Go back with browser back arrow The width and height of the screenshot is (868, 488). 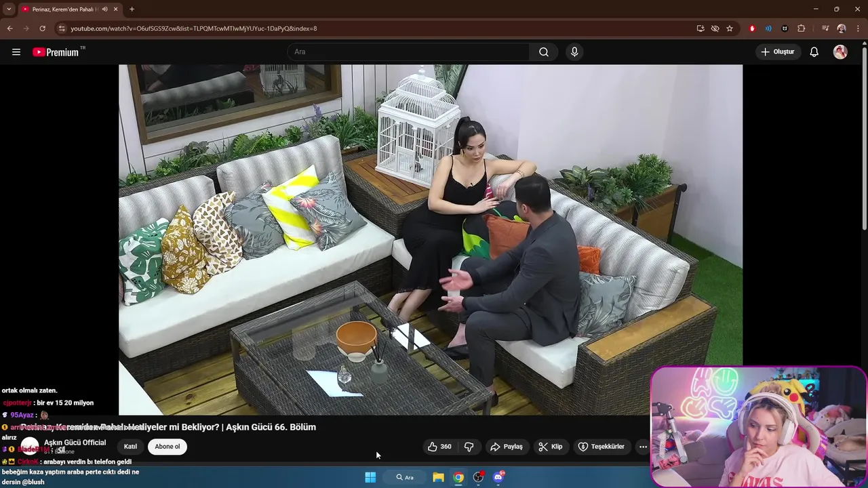click(9, 28)
